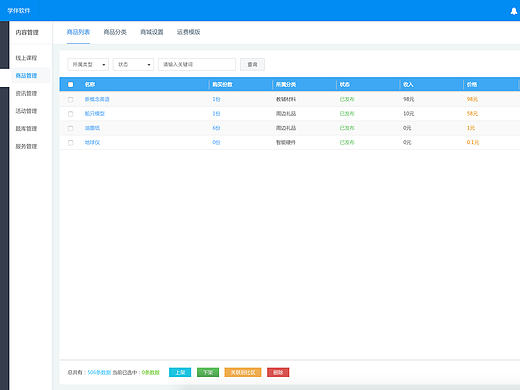Open 线上课程 in the sidebar
Screen dimensions: 520x390
click(x=26, y=58)
